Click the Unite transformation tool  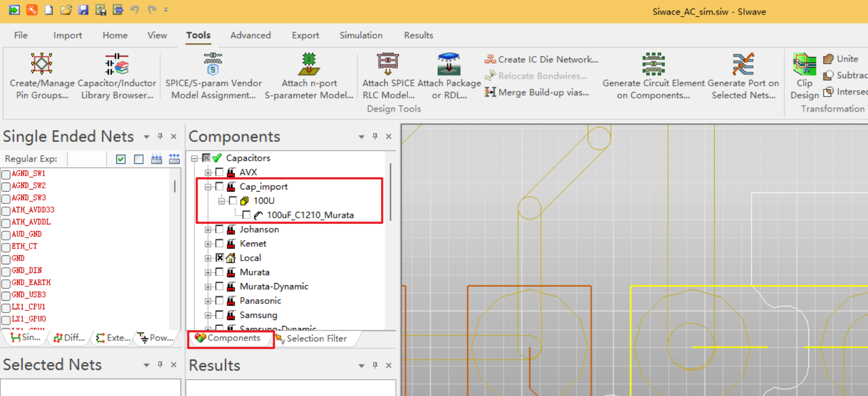click(x=841, y=59)
